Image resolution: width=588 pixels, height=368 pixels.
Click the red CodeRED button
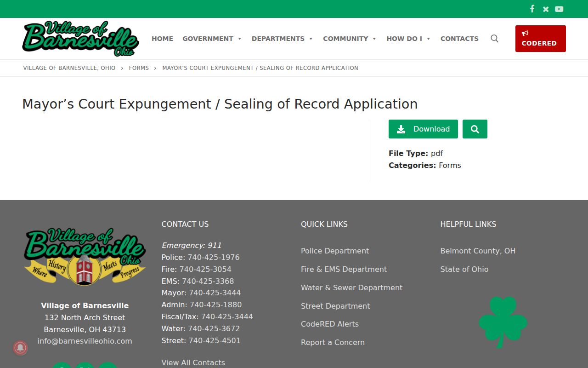[x=541, y=39]
